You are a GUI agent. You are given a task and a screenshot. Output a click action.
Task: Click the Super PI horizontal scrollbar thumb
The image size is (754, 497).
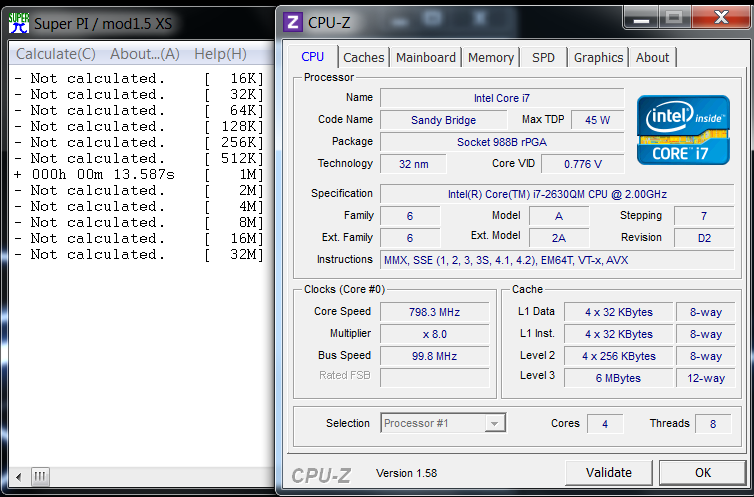(x=40, y=477)
